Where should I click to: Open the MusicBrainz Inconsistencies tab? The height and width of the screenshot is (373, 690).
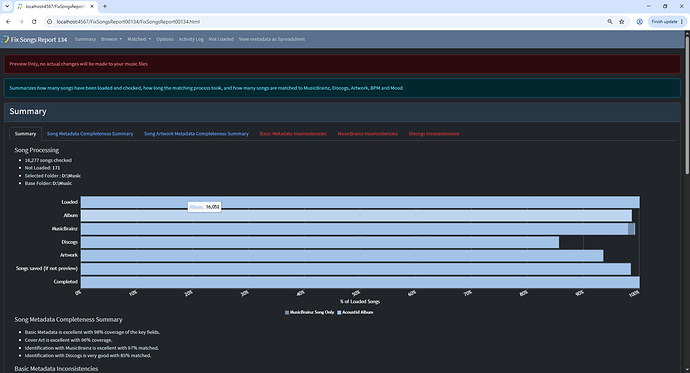coord(367,134)
